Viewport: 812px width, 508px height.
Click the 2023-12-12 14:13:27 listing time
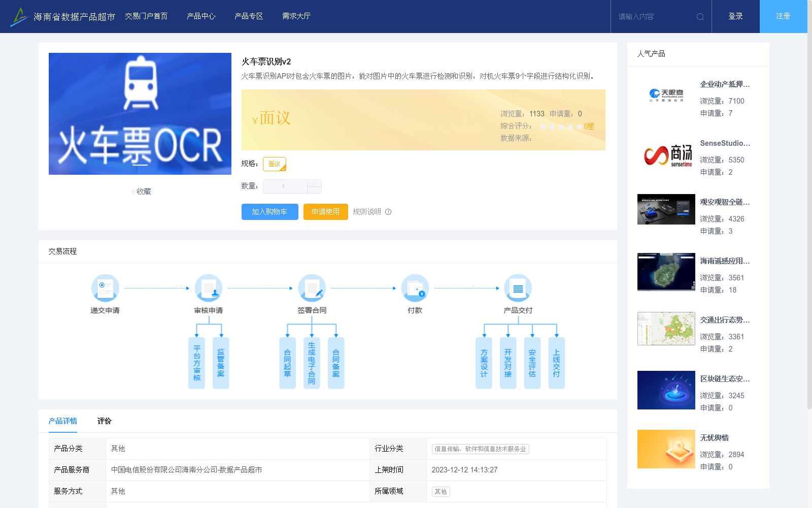coord(464,470)
